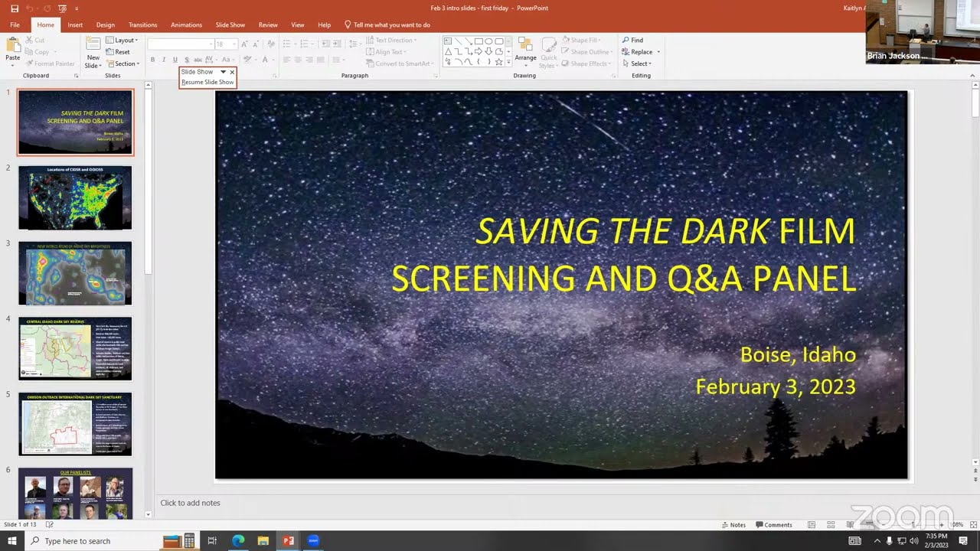Select slide 4 Central Idaho Dark Sky Reserve
The width and height of the screenshot is (980, 551).
pos(75,348)
